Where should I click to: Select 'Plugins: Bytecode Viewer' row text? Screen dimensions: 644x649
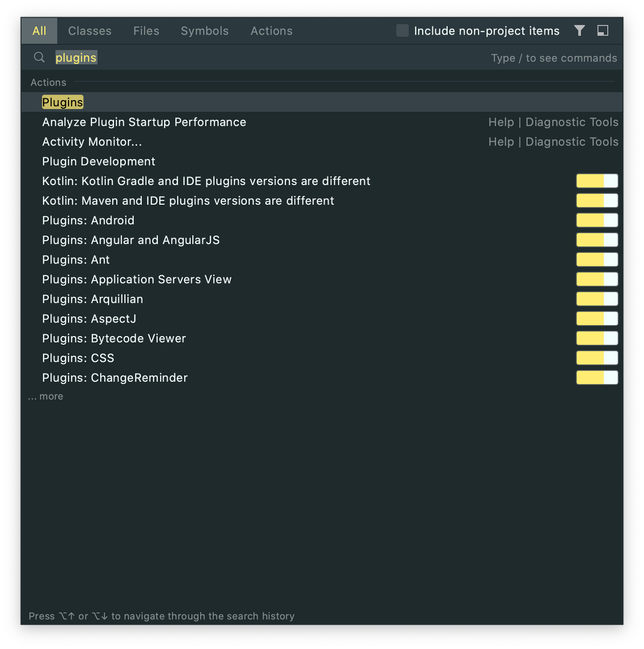click(114, 338)
